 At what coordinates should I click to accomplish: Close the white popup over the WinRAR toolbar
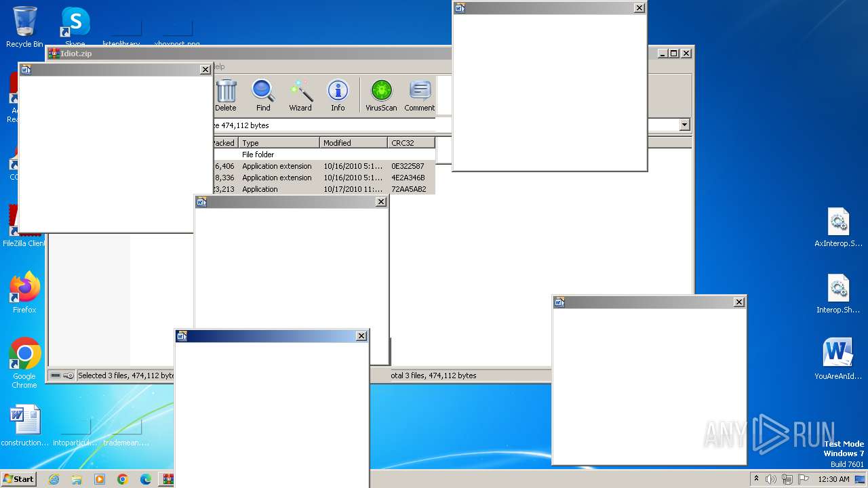click(x=639, y=8)
